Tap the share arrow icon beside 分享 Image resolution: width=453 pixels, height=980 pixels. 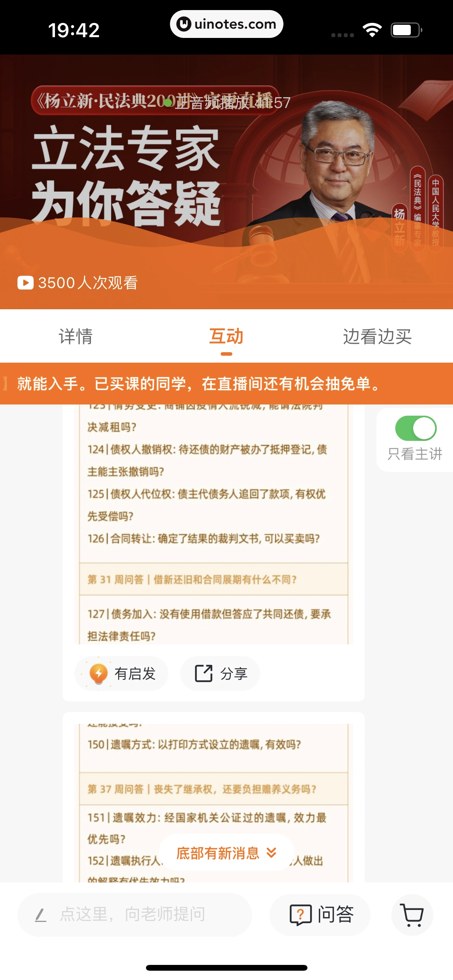pos(204,673)
